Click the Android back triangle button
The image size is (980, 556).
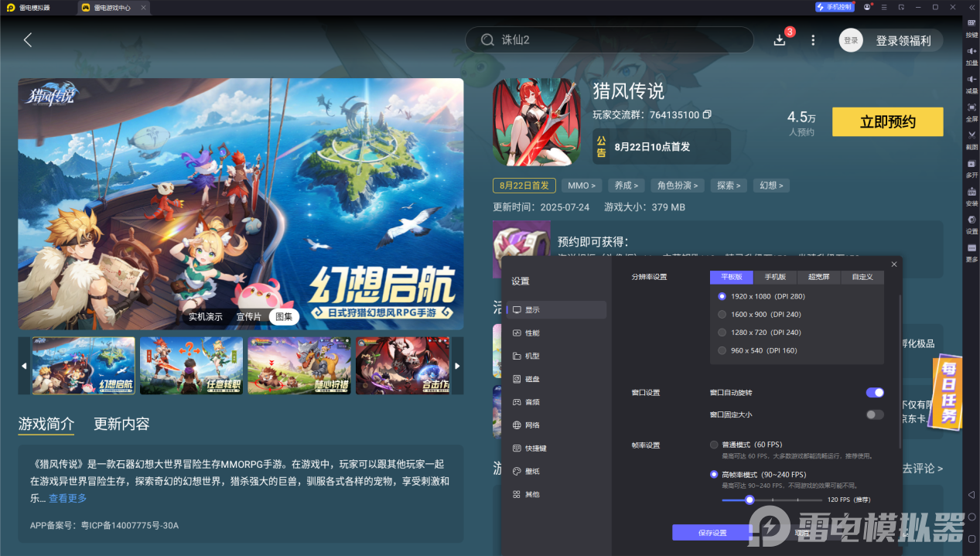[971, 494]
